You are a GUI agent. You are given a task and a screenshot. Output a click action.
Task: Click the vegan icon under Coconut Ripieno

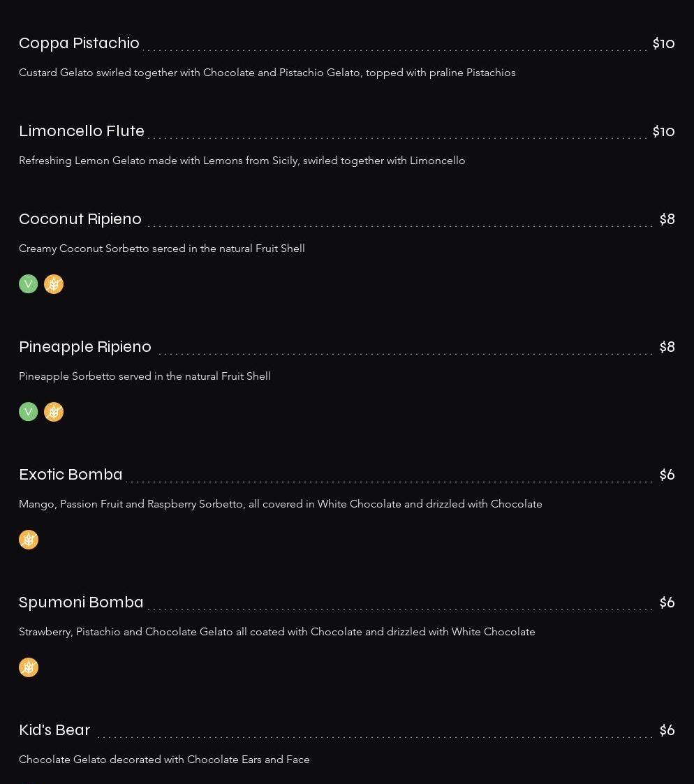click(x=29, y=284)
